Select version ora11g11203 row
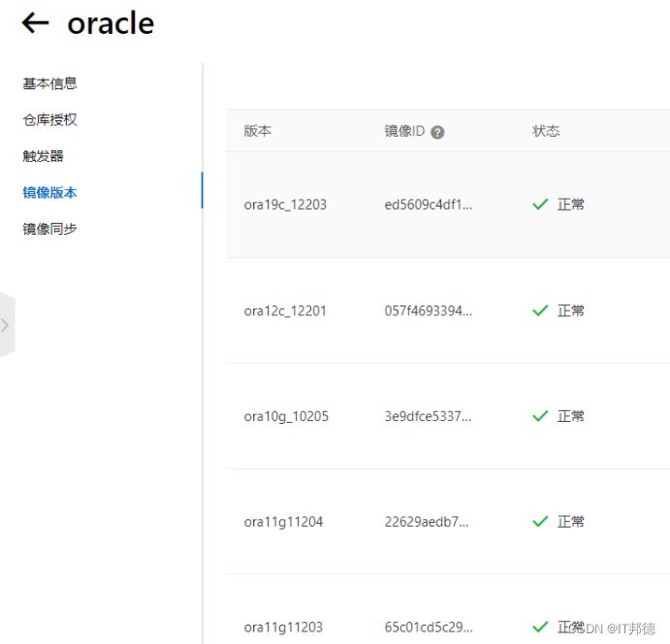This screenshot has width=670, height=644. pyautogui.click(x=283, y=628)
